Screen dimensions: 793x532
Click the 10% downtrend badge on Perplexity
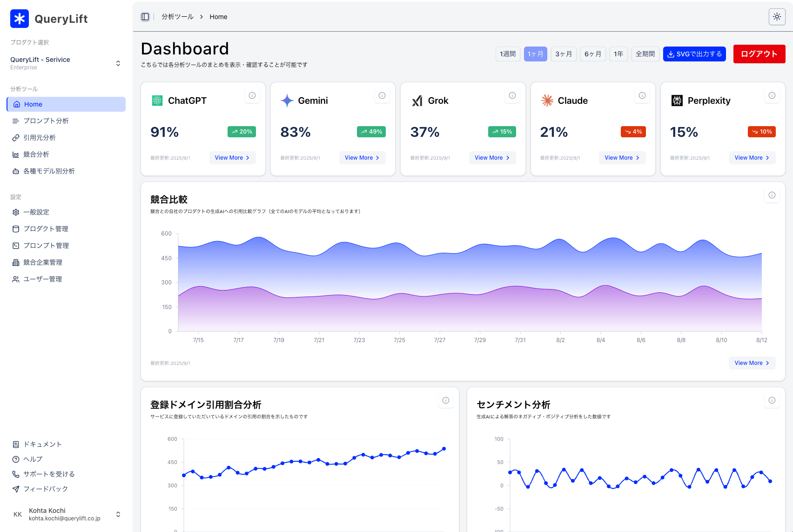click(x=762, y=132)
